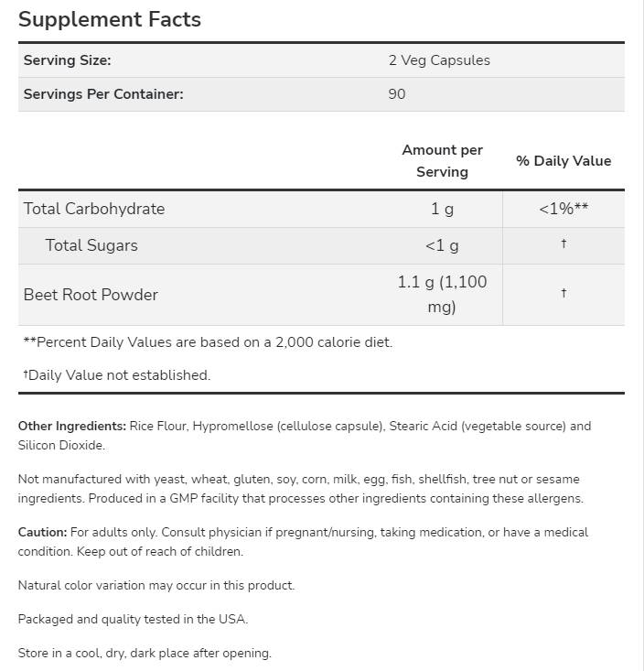The image size is (644, 671).
Task: Click the Daily Value not established footnote
Action: 117,375
